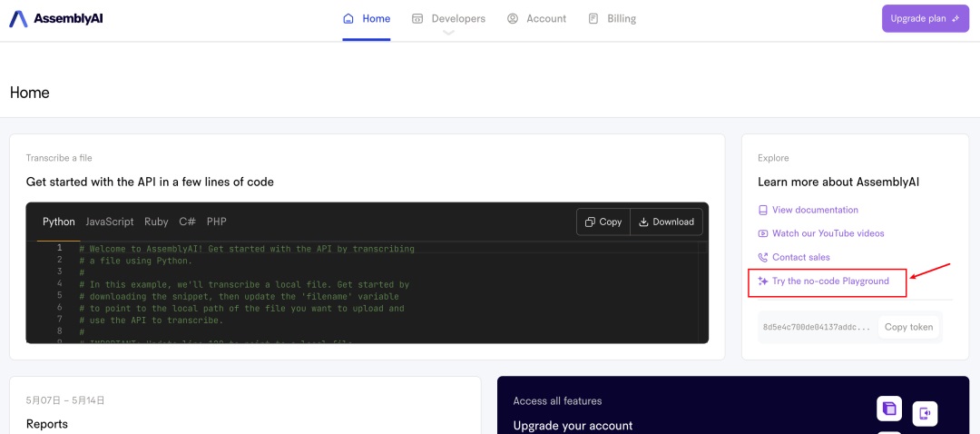Open Try the no-code Playground link
The height and width of the screenshot is (434, 980).
[x=830, y=281]
